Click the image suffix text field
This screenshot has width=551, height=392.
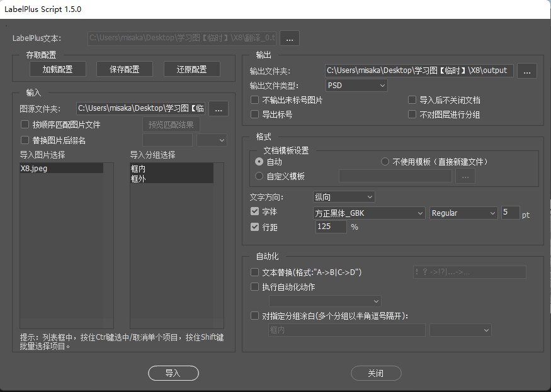(x=168, y=140)
